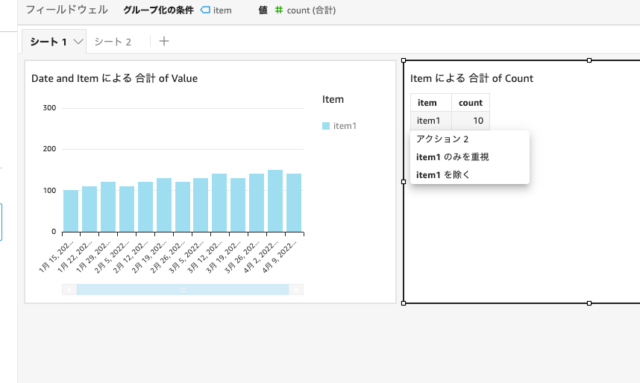Open the シート 1 tab dropdown chevron
This screenshot has height=383, width=640.
tap(78, 42)
